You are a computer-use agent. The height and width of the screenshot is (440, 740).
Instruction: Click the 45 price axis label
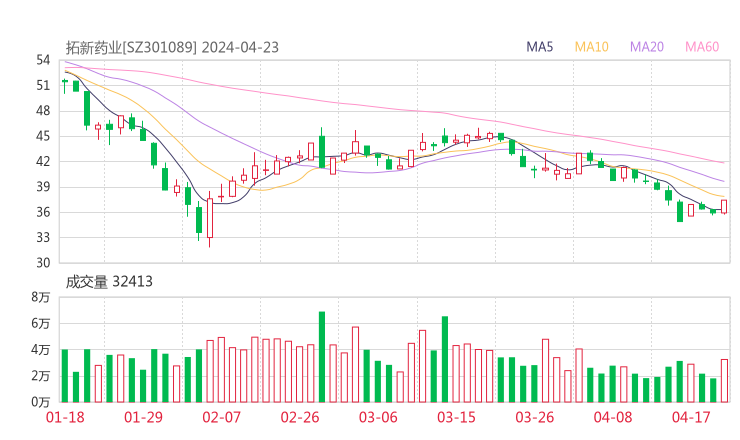[43, 136]
